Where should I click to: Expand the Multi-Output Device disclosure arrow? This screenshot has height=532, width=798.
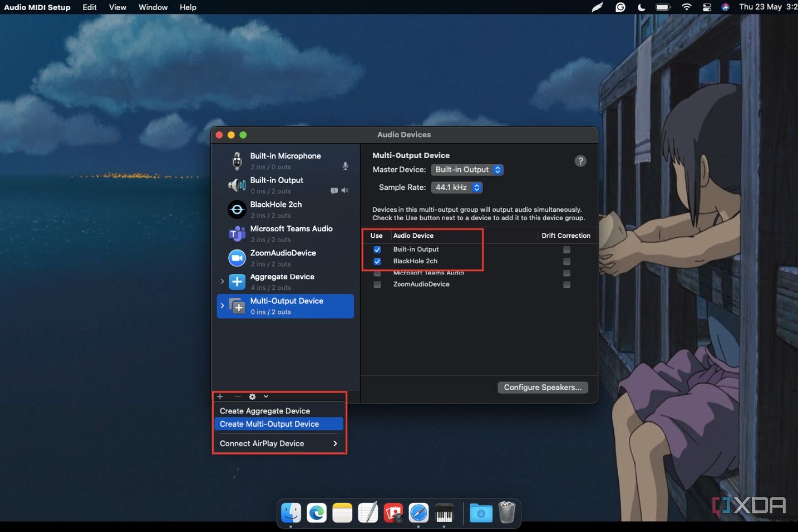(222, 305)
